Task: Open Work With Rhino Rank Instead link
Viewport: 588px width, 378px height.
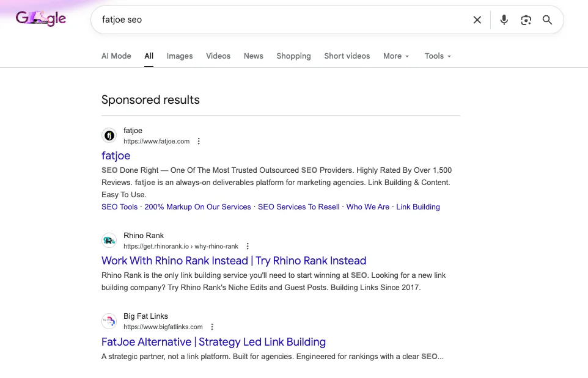Action: tap(233, 260)
